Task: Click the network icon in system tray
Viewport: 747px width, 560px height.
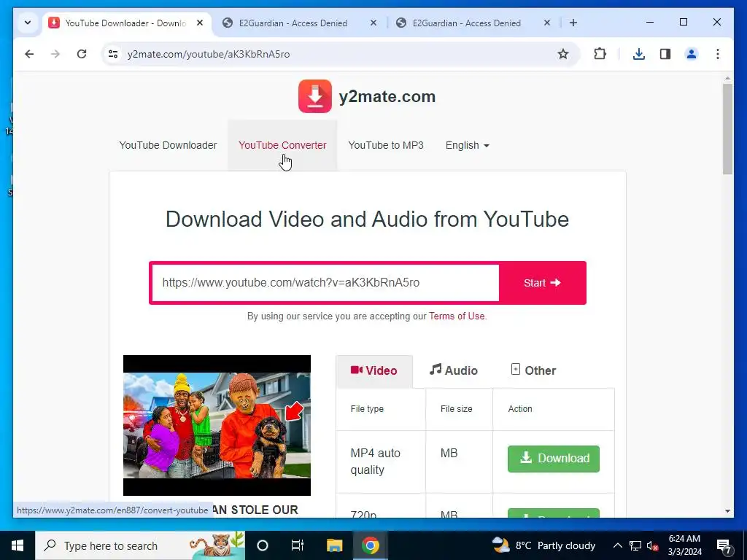Action: point(635,545)
